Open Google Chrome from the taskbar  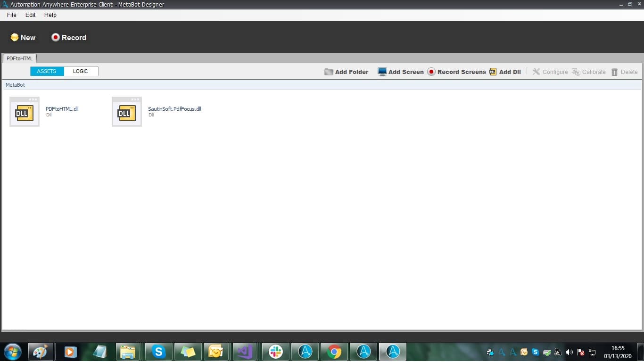coord(334,352)
